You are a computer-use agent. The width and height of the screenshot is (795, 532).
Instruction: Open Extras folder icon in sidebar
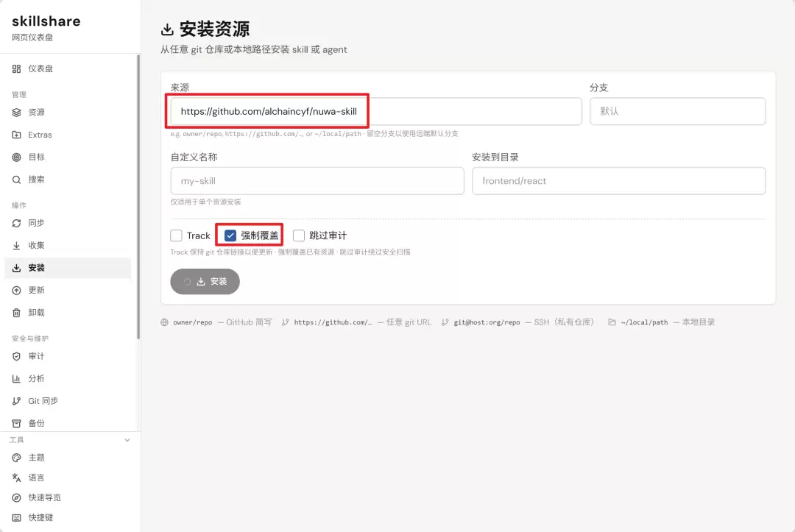(16, 135)
